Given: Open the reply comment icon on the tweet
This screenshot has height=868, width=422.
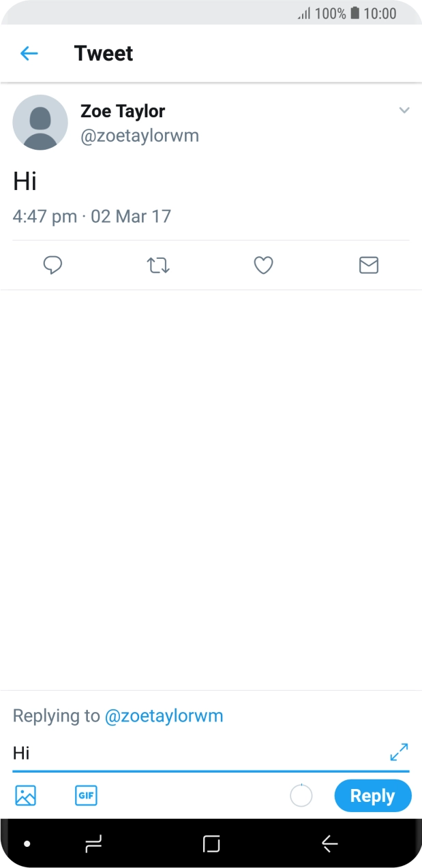Looking at the screenshot, I should pos(52,265).
